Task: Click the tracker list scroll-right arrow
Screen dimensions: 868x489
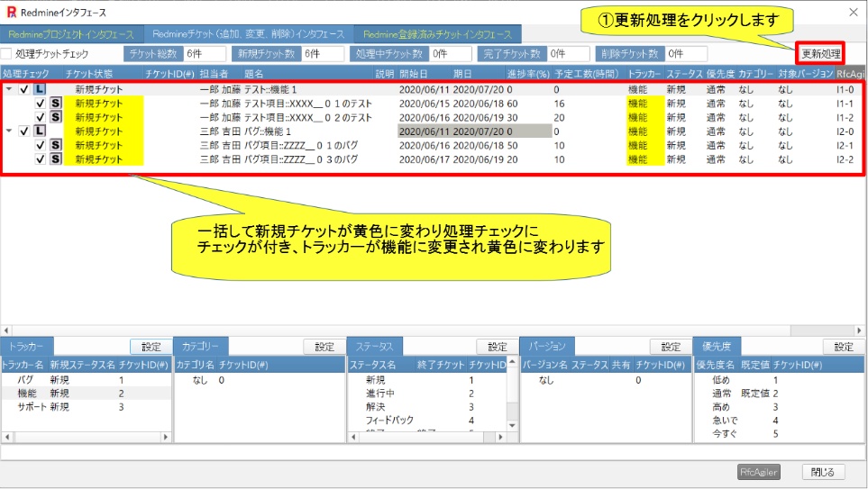Action: click(166, 437)
